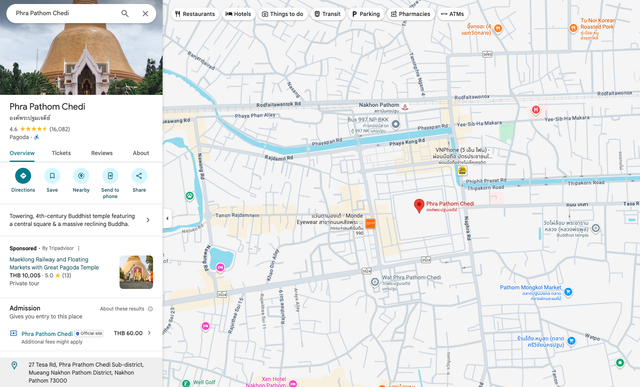640x387 pixels.
Task: Select Bus 997 NP-BKK stop marker
Action: tap(396, 124)
